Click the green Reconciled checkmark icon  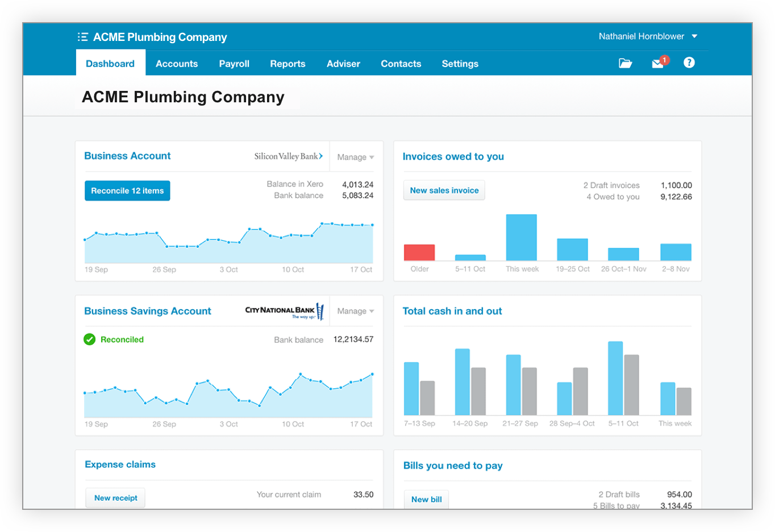(89, 339)
